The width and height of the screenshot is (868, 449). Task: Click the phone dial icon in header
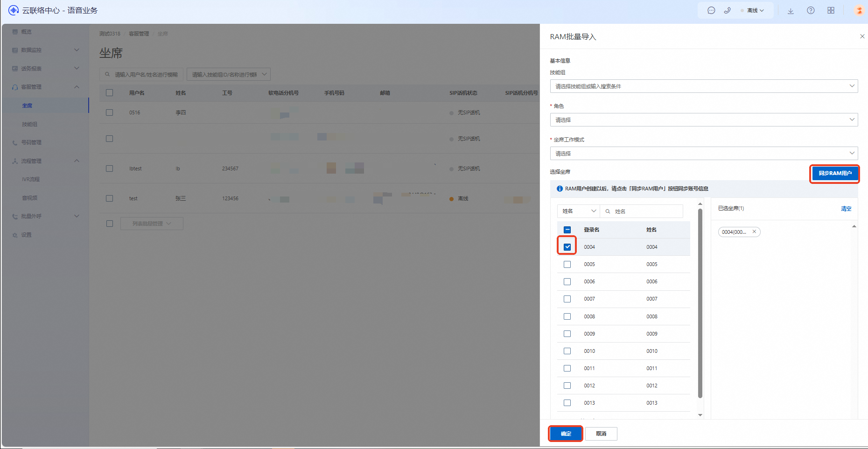click(x=728, y=10)
